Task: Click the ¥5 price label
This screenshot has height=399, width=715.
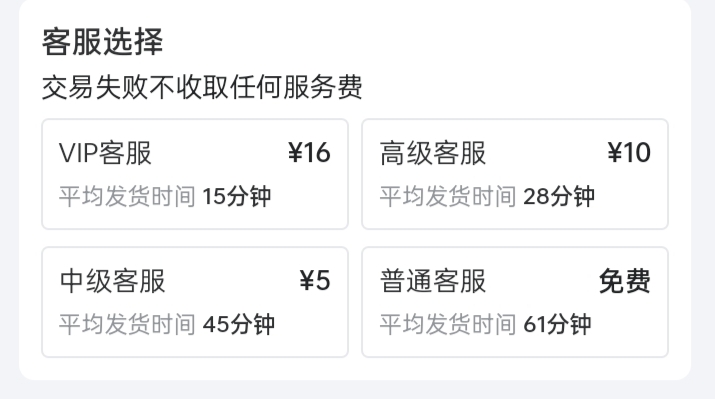Action: click(315, 281)
